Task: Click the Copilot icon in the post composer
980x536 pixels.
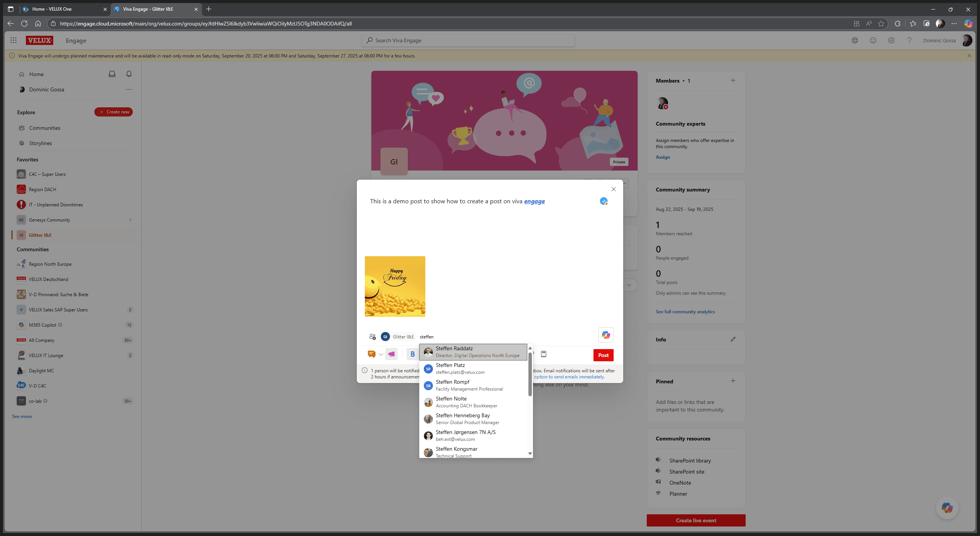Action: pos(606,335)
